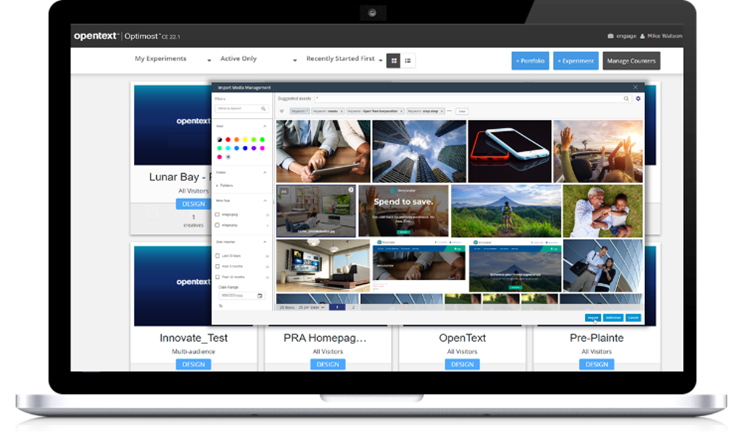The height and width of the screenshot is (440, 745).
Task: Expand the Folders tree node
Action: [x=217, y=186]
